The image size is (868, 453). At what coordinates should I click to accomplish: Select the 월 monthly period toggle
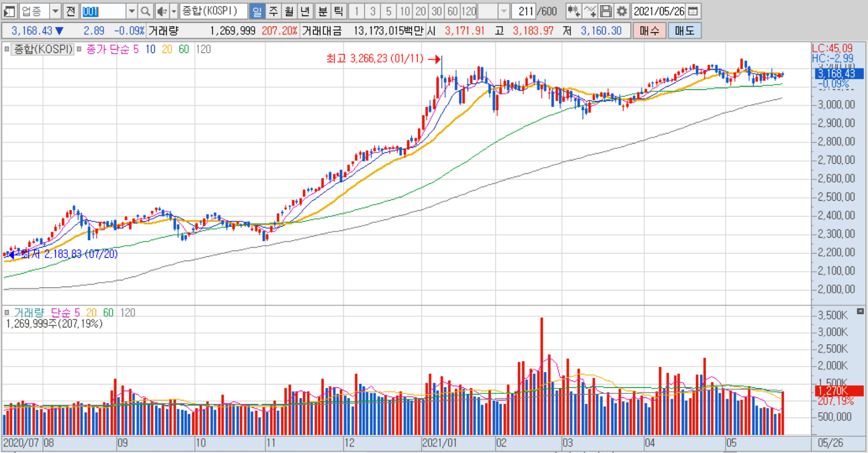pyautogui.click(x=290, y=11)
